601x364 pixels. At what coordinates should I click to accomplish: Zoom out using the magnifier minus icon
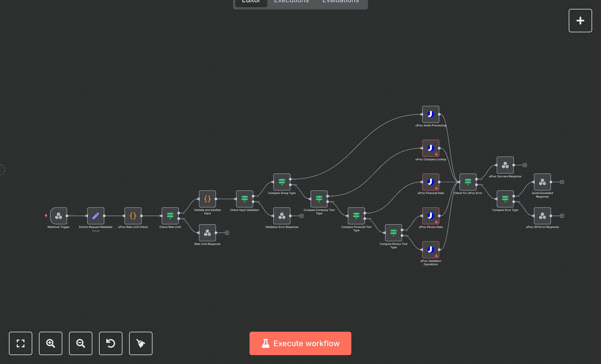pos(80,343)
